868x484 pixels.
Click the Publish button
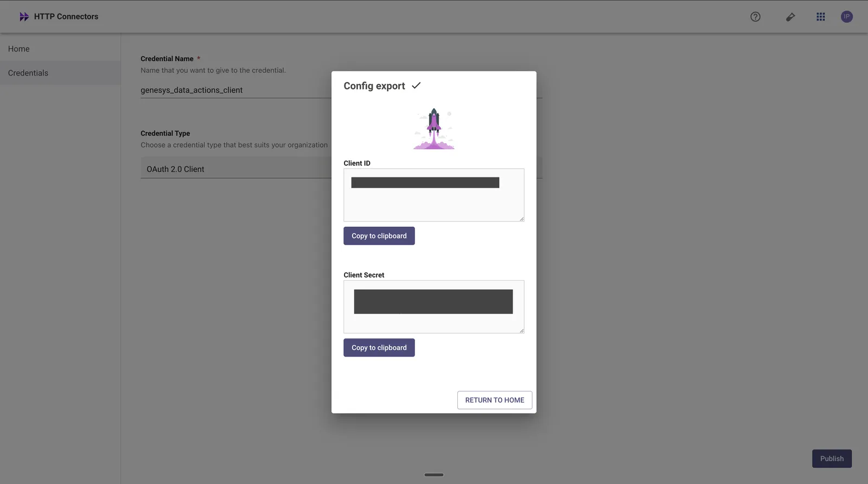pos(832,458)
